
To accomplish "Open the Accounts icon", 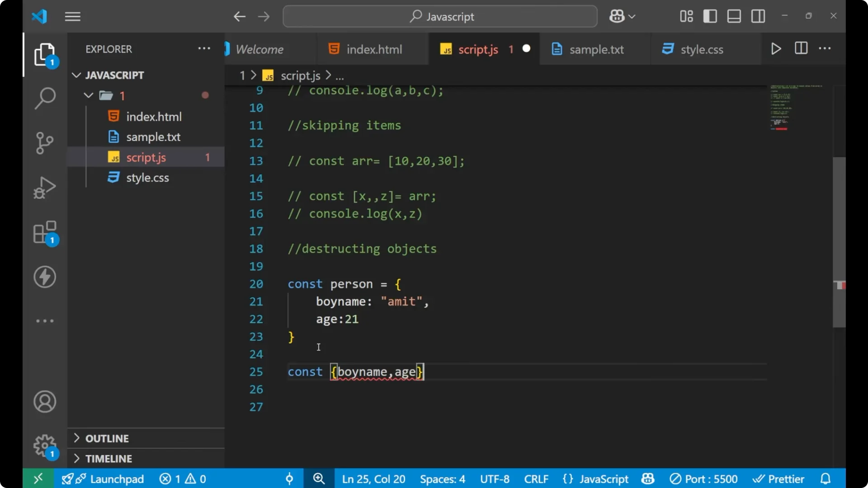I will point(45,402).
